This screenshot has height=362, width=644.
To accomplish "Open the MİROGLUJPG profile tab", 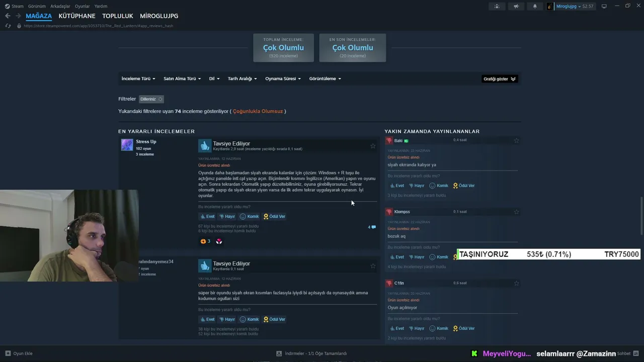I will [159, 16].
